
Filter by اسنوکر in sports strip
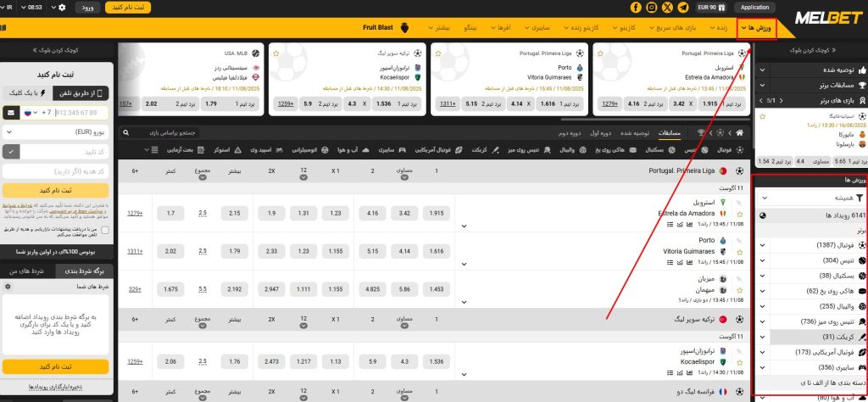coord(227,149)
